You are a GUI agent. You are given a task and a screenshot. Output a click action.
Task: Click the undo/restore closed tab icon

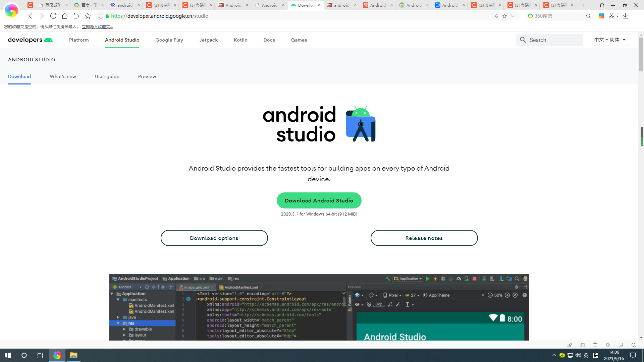76,16
